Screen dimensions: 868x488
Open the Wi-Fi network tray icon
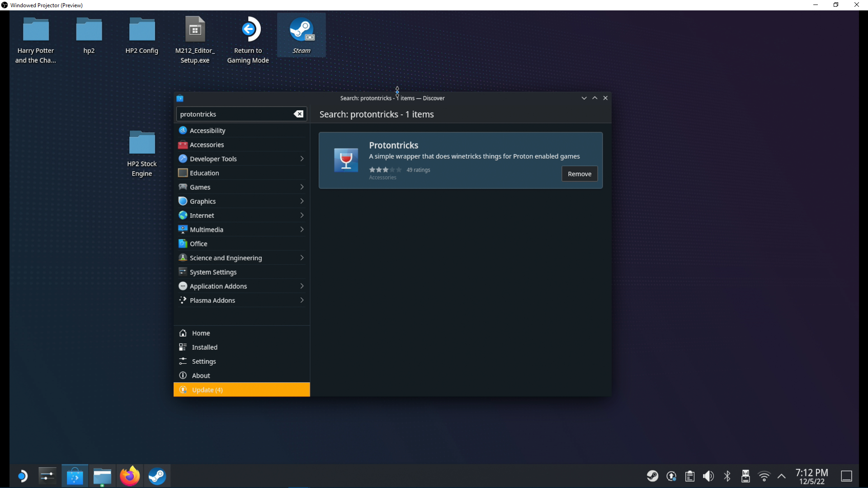click(x=764, y=476)
